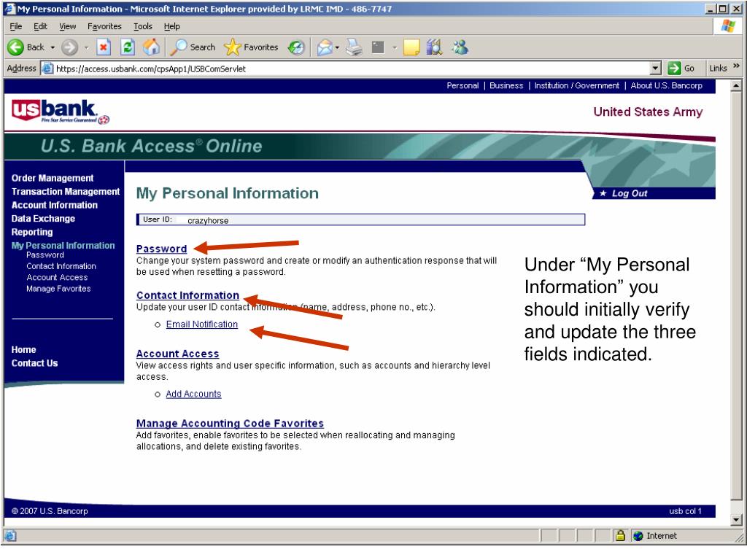Print the page with printer icon
This screenshot has width=747, height=560.
(x=354, y=47)
